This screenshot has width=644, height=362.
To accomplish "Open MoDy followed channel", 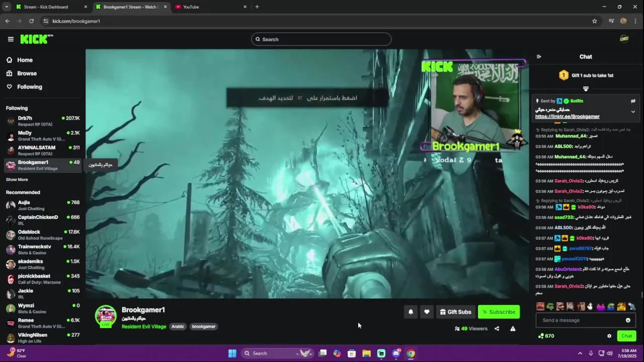I will (43, 136).
